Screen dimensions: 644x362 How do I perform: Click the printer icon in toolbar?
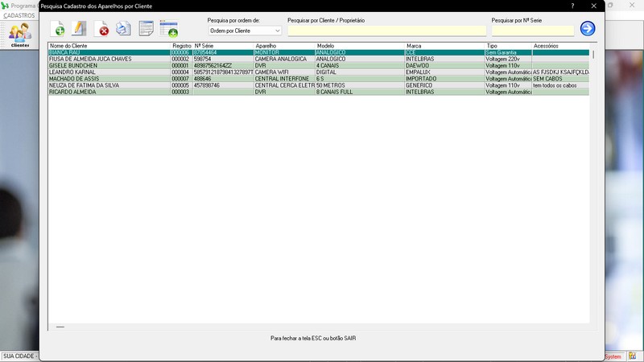[123, 29]
